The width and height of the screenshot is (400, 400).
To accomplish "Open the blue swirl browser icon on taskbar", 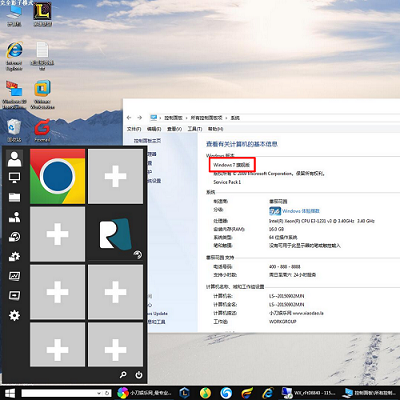I will click(x=226, y=393).
